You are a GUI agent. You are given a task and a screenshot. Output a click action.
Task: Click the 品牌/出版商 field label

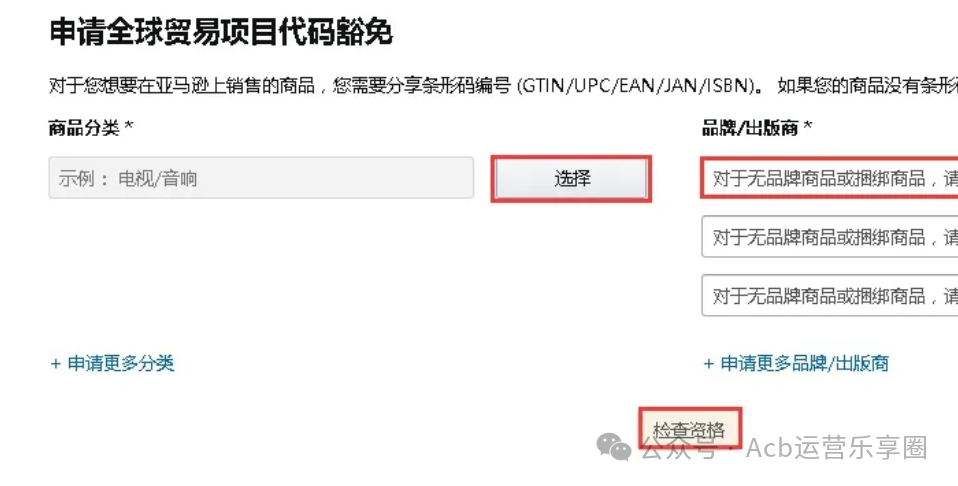750,128
